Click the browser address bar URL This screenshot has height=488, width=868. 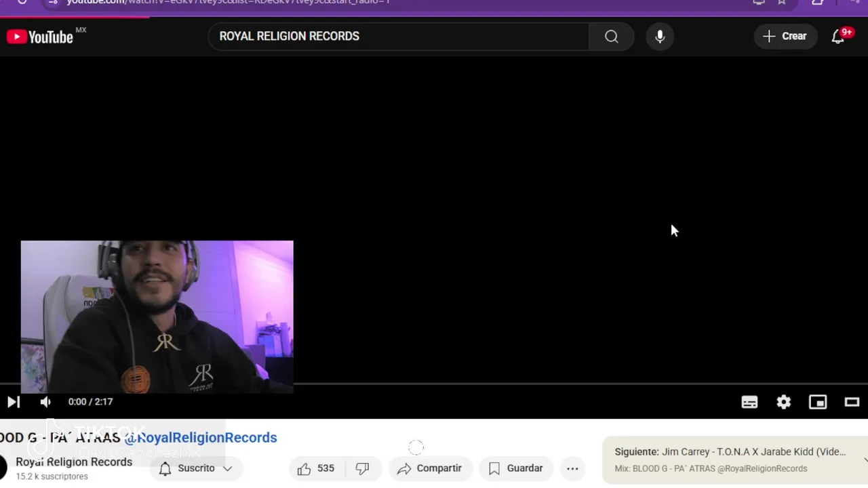point(228,2)
